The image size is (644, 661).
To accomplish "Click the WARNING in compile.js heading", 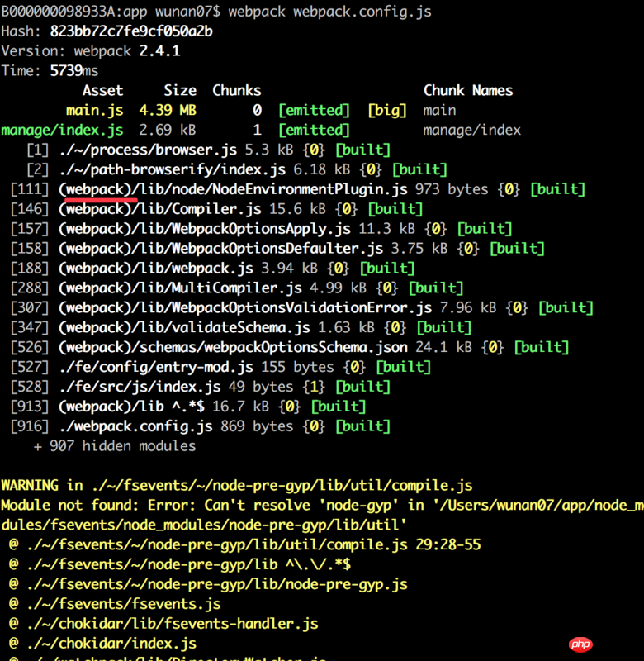I will 237,486.
